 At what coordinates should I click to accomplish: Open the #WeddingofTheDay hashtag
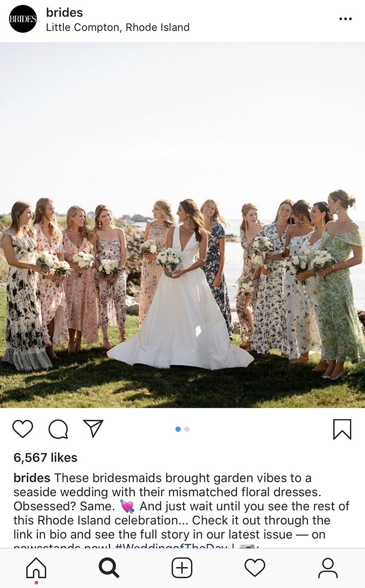pos(172,546)
